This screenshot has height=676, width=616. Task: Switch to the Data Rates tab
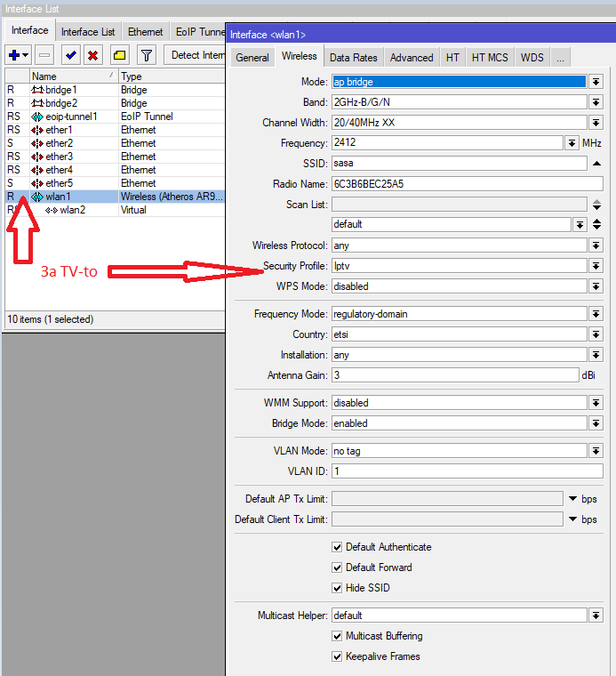(353, 57)
